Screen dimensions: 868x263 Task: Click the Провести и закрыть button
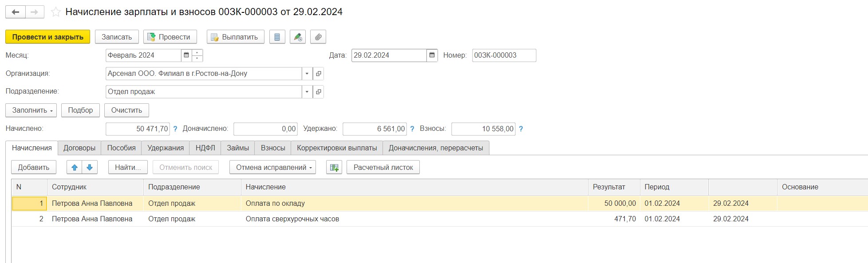click(48, 37)
